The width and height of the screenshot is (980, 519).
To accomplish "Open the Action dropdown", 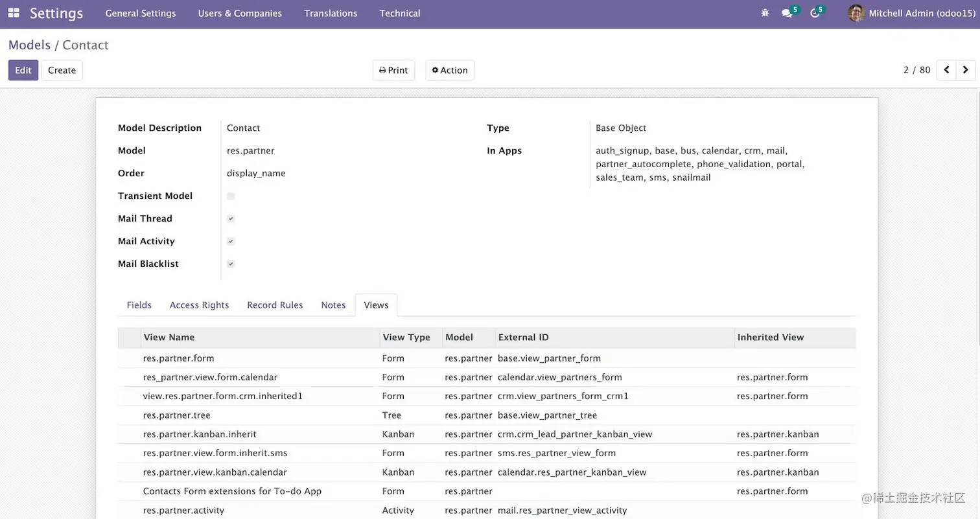I will [450, 70].
